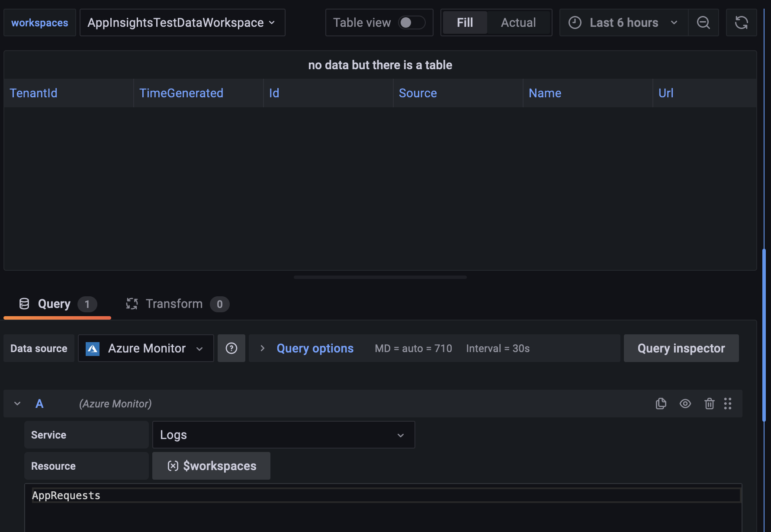Screen dimensions: 771x532
Task: Collapse query A with its chevron
Action: (x=17, y=404)
